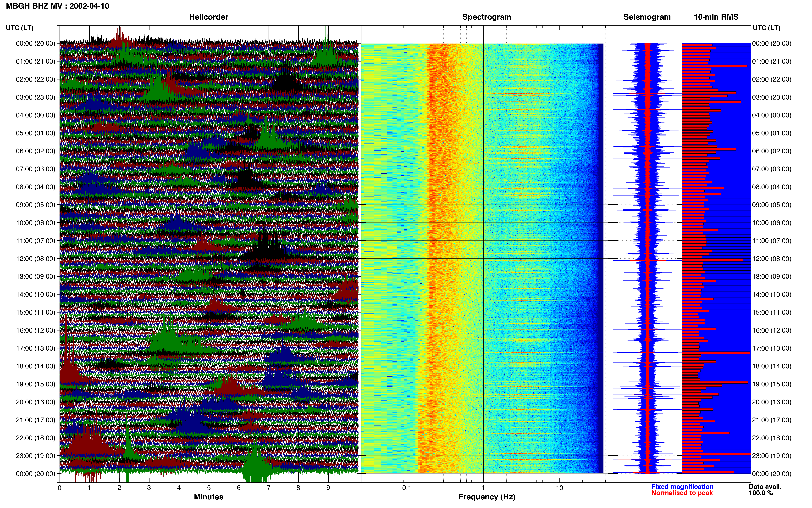Click the plot title 'MBGH BHZ MV : 2002-04-10'
The width and height of the screenshot is (812, 508).
57,6
